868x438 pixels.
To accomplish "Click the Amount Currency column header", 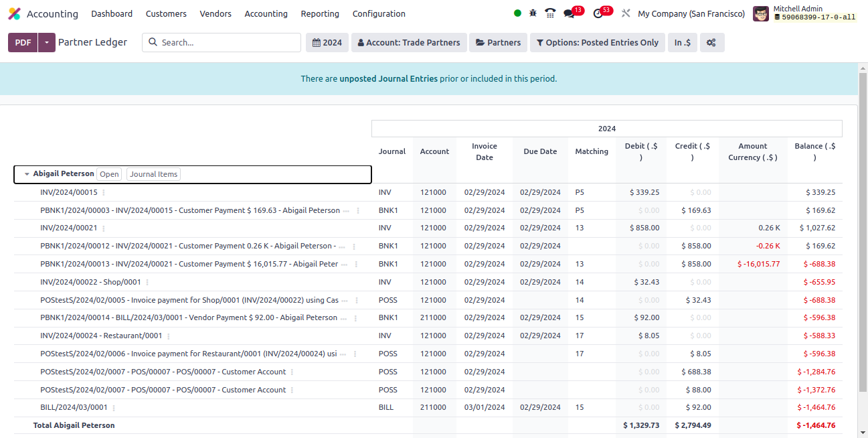I will 753,151.
